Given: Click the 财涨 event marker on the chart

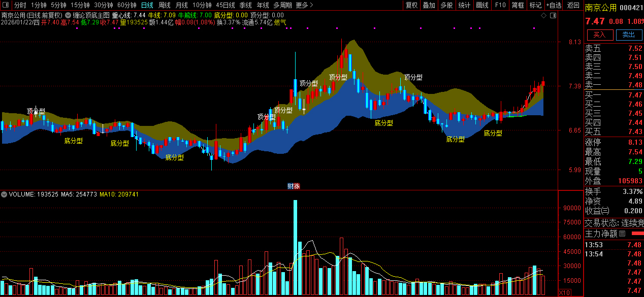Looking at the screenshot, I should click(x=294, y=186).
